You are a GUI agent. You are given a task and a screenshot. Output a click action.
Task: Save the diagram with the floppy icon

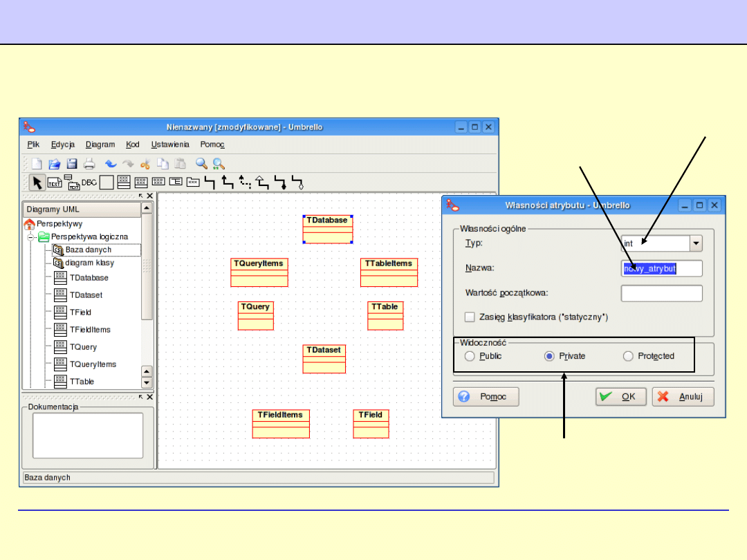pos(71,164)
